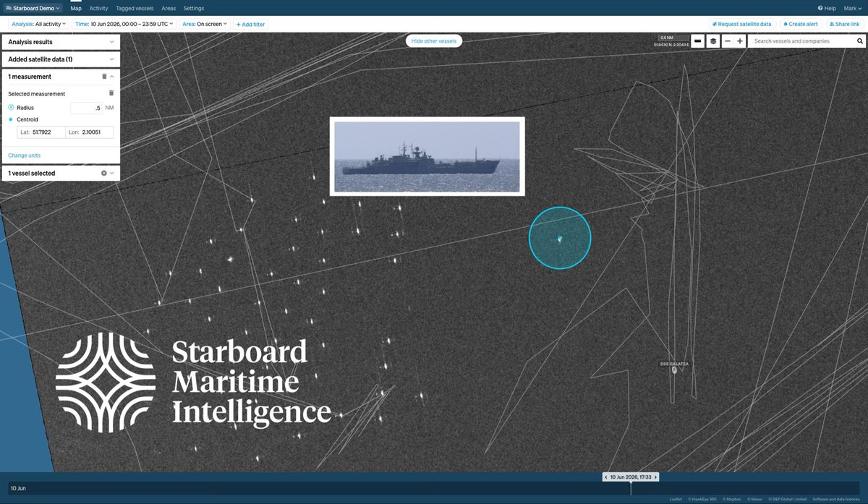
Task: Select the Radius measurement option
Action: click(11, 108)
